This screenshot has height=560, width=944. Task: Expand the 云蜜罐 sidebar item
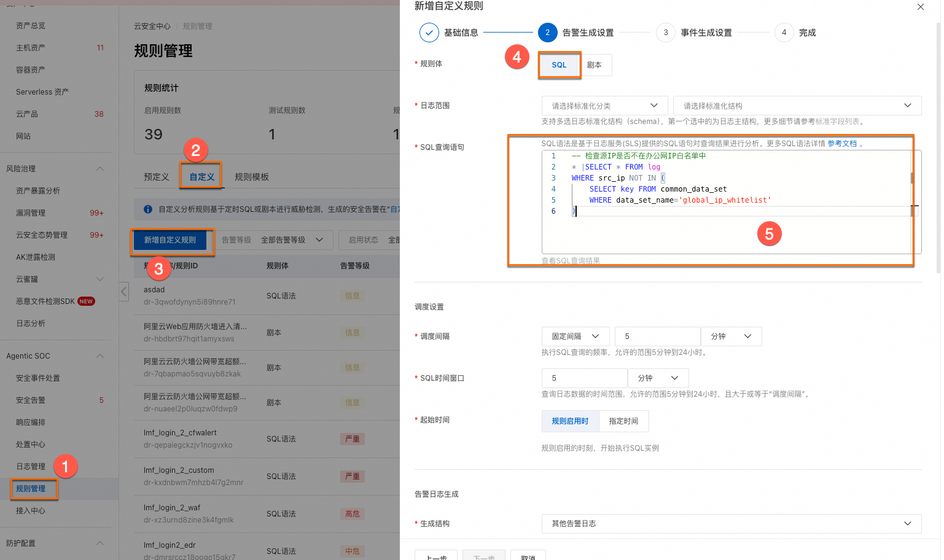[x=100, y=279]
